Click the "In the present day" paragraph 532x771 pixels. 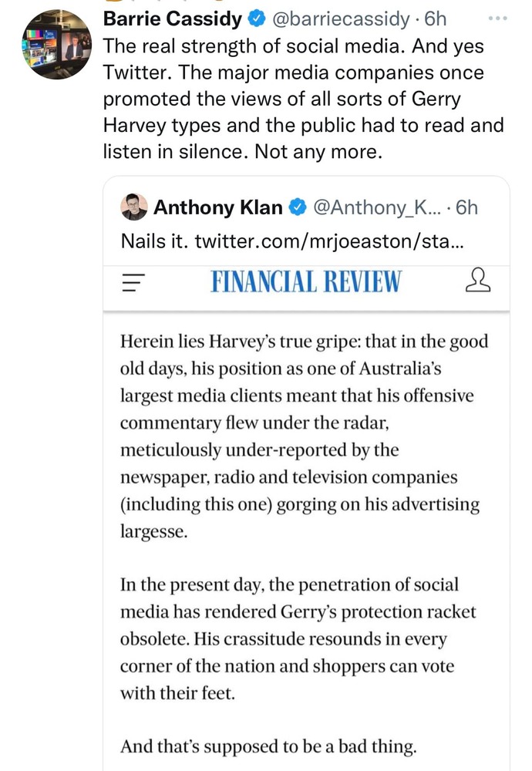click(x=298, y=638)
